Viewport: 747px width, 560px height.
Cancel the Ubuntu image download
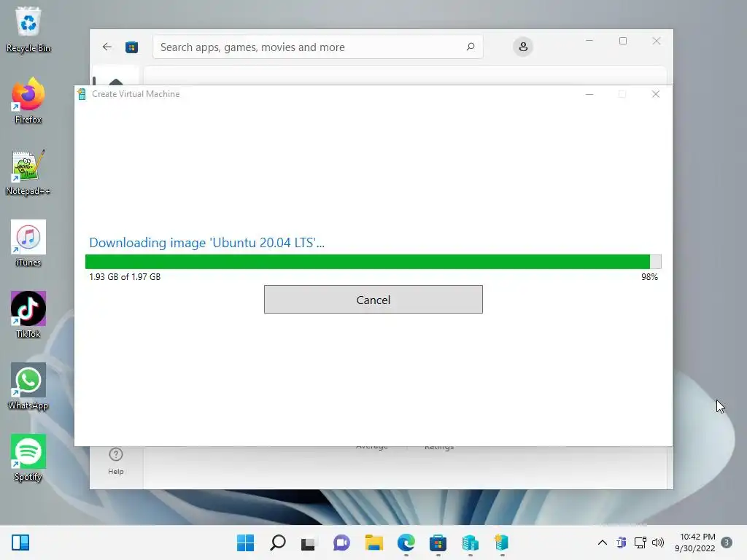(x=373, y=300)
